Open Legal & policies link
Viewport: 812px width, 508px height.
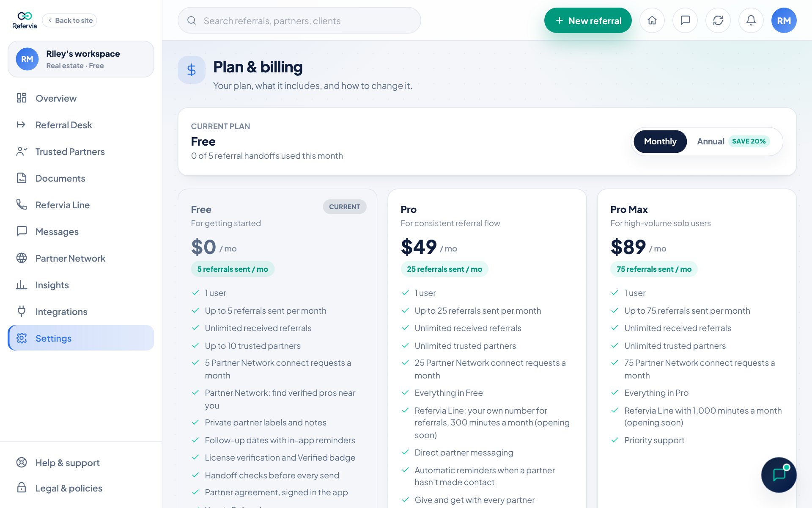point(81,488)
